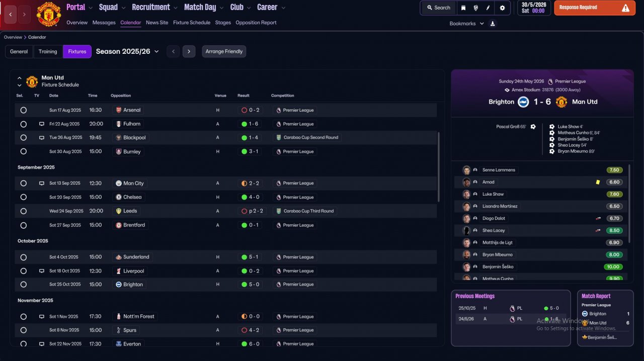The image size is (644, 361).
Task: Select the 25/10/25 previous meeting row
Action: pyautogui.click(x=510, y=308)
